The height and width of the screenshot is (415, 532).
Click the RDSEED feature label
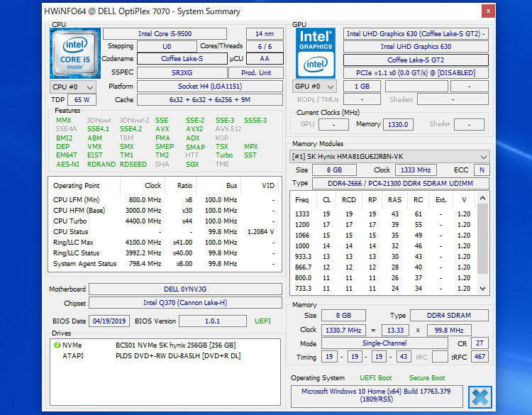click(133, 165)
